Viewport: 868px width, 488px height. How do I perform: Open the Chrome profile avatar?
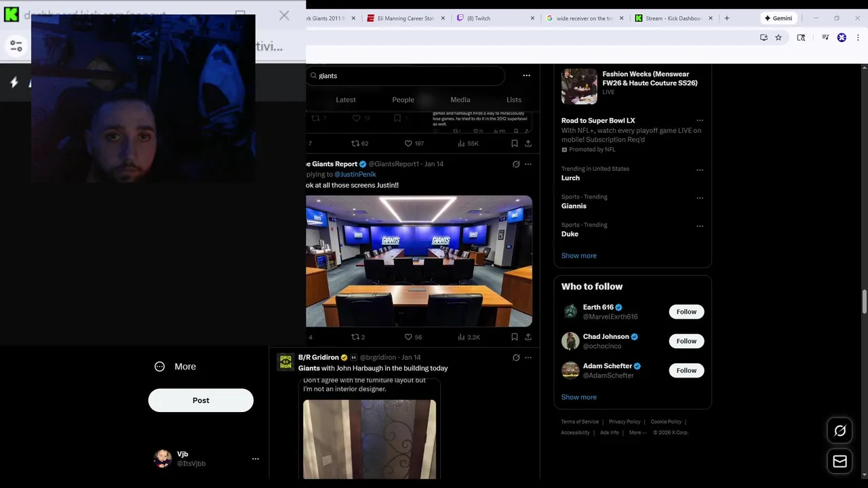point(842,38)
